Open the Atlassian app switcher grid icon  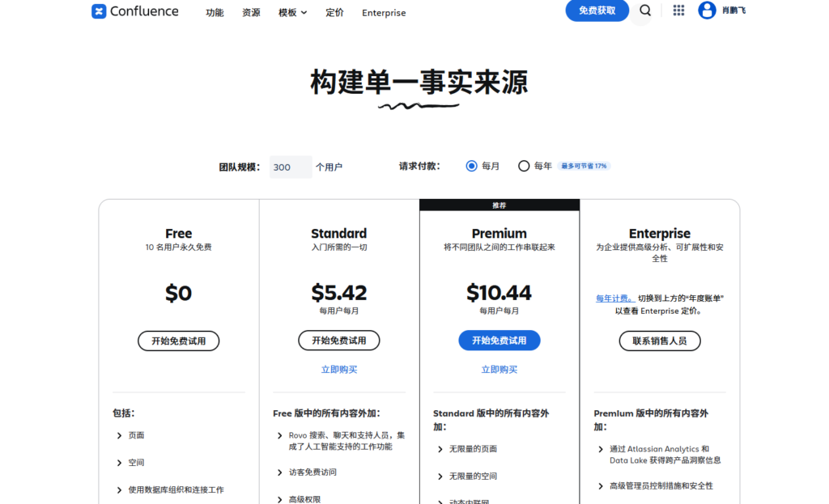coord(678,11)
